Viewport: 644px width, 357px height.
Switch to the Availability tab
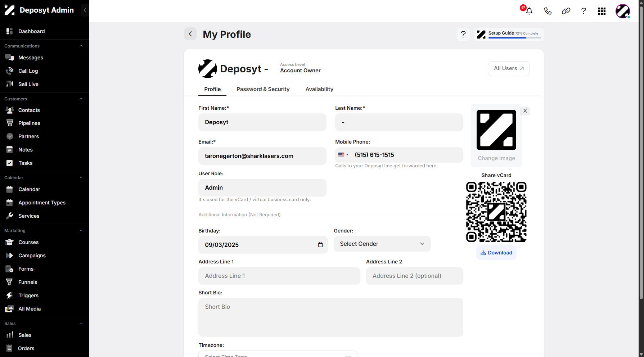pyautogui.click(x=319, y=89)
